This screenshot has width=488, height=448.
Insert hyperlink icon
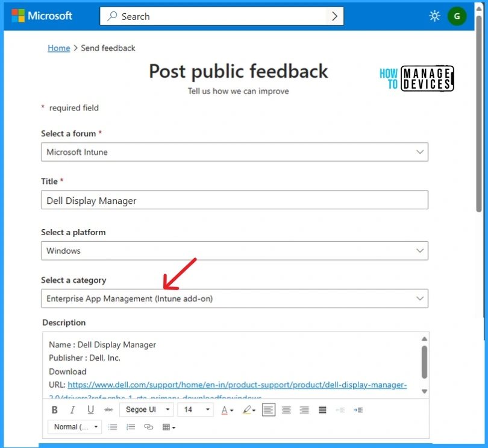tap(148, 427)
